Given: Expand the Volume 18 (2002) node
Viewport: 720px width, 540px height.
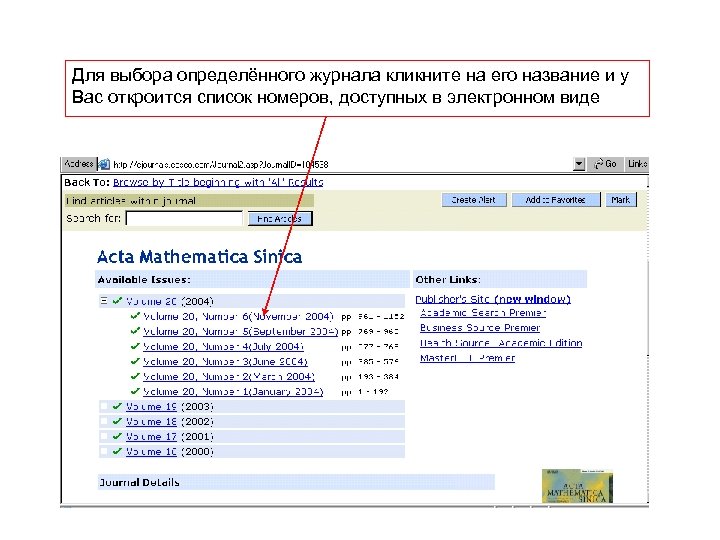Looking at the screenshot, I should (104, 422).
